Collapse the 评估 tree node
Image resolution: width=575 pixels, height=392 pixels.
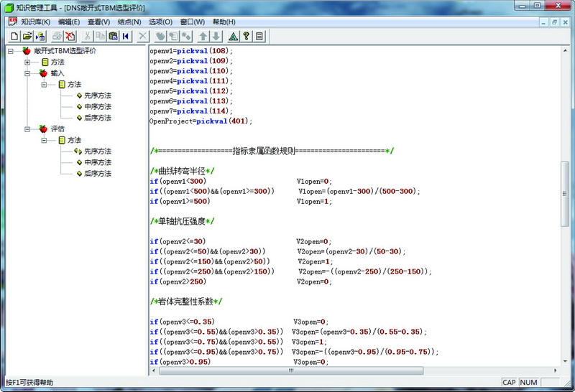[27, 129]
